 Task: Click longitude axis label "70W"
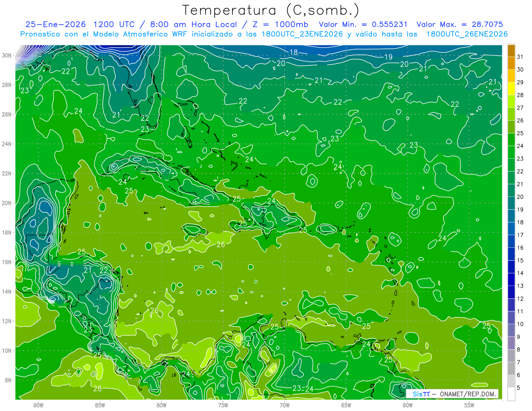pyautogui.click(x=285, y=405)
